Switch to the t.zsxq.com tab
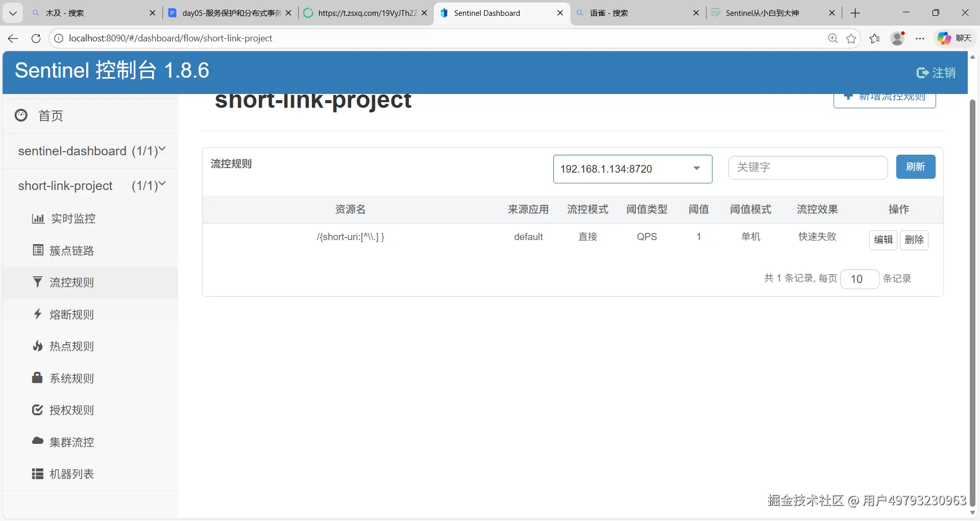Viewport: 980px width, 521px height. 365,13
